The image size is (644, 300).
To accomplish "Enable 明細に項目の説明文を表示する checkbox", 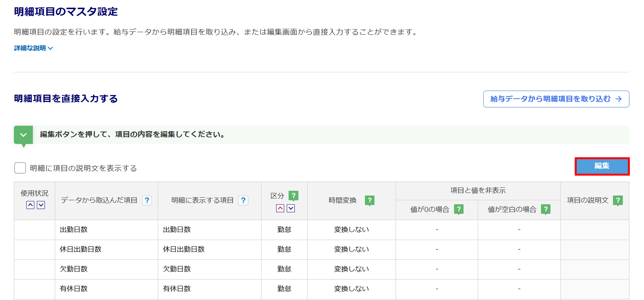I will pos(20,168).
